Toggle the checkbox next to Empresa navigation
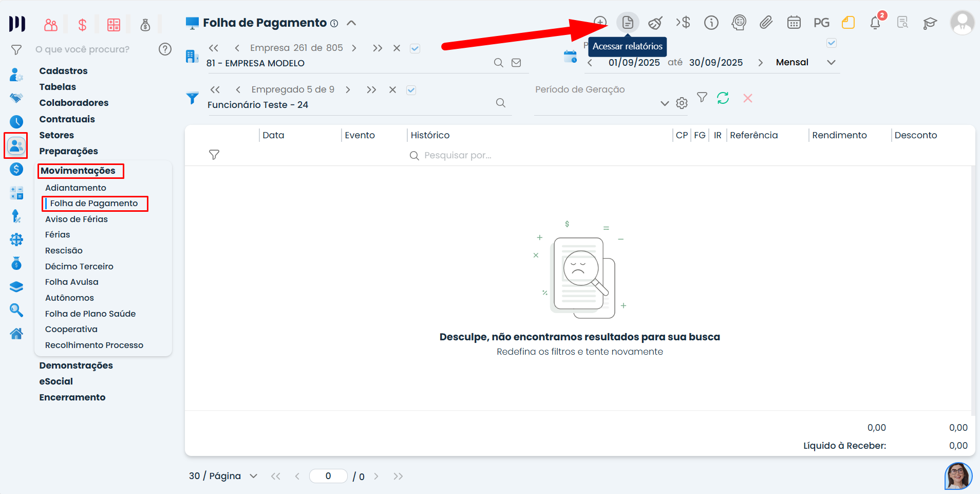The width and height of the screenshot is (980, 494). tap(415, 48)
